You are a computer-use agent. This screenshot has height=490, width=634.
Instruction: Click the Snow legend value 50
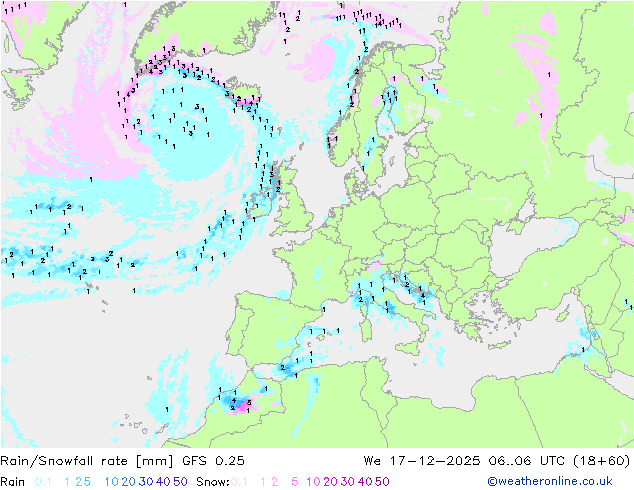click(x=382, y=482)
